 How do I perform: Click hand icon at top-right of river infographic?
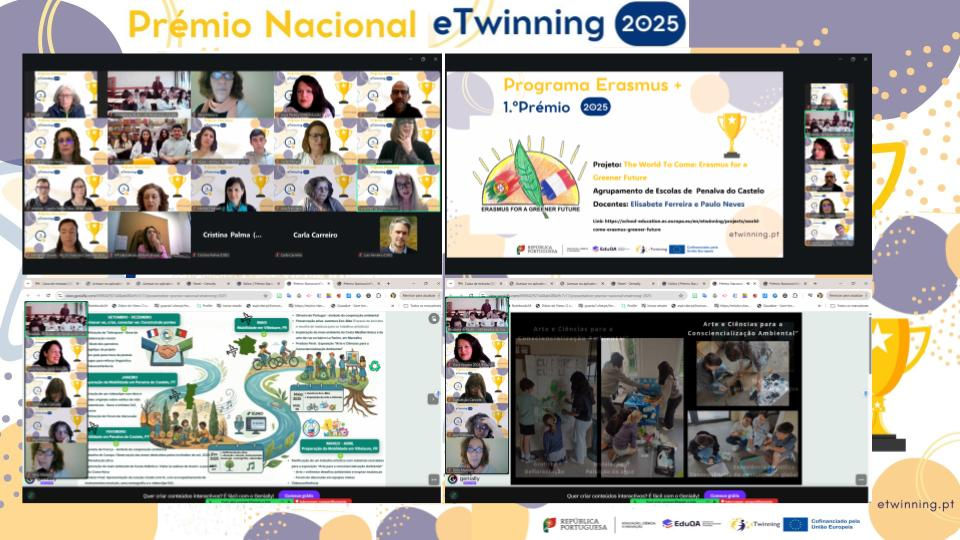(x=433, y=318)
